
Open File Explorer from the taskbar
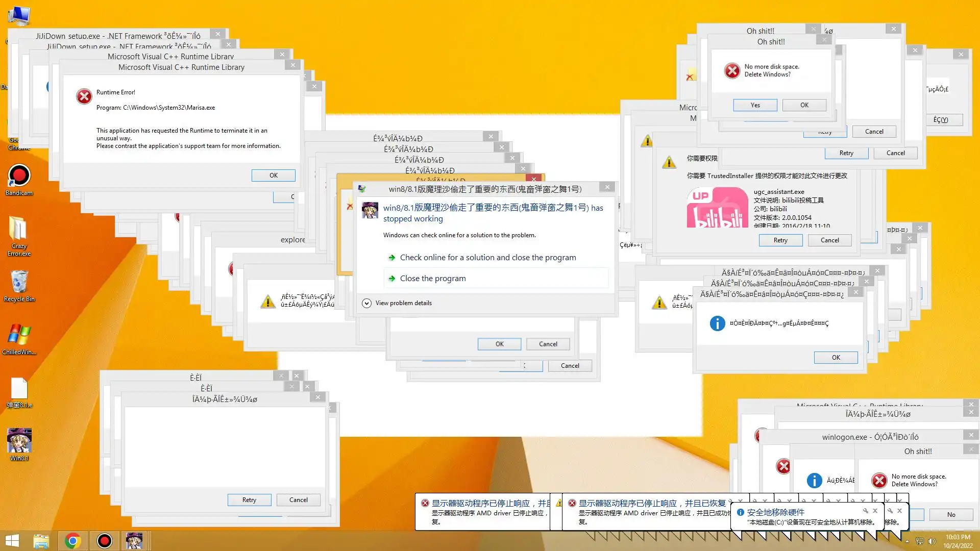pyautogui.click(x=41, y=541)
